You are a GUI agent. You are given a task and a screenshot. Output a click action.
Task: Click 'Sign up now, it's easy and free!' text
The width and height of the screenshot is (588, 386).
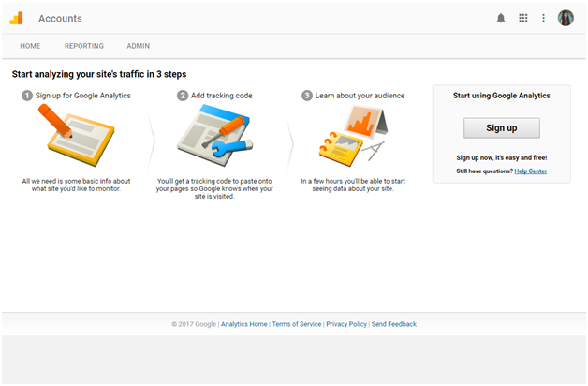(502, 157)
